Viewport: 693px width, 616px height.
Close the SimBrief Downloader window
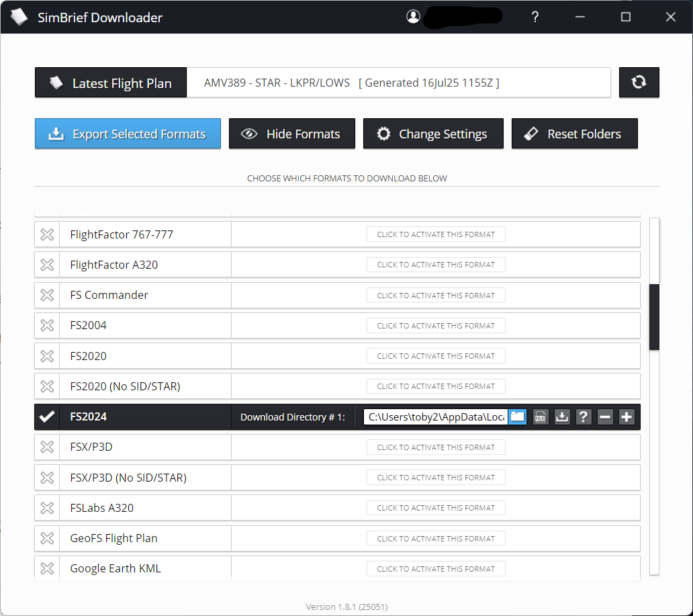(x=670, y=17)
